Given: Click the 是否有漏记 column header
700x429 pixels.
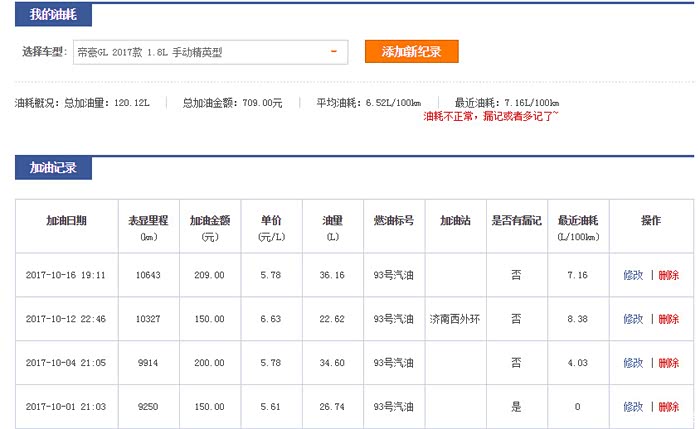Looking at the screenshot, I should [x=515, y=220].
